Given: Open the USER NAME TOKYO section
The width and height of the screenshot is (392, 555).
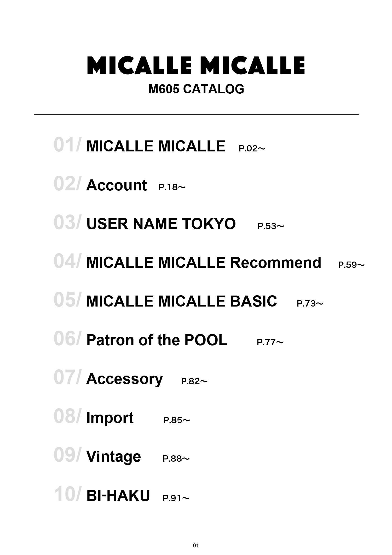Looking at the screenshot, I should coord(161,224).
